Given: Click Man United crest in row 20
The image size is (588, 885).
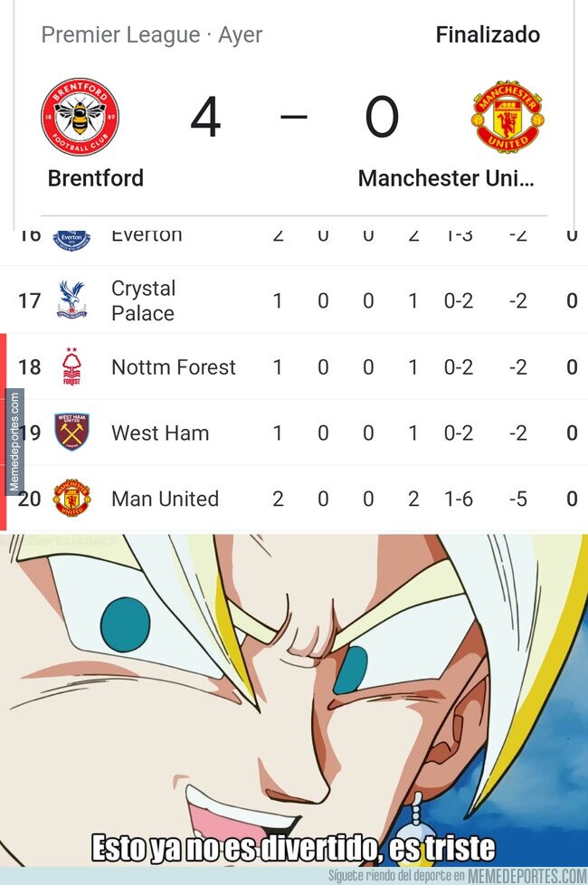Looking at the screenshot, I should coord(71,498).
